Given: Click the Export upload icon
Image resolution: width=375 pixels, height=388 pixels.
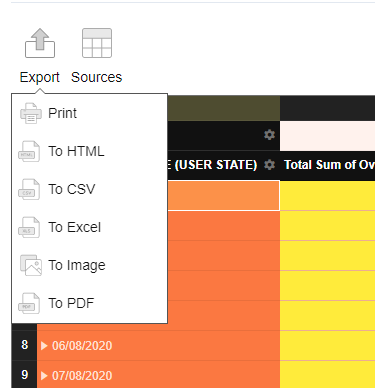Looking at the screenshot, I should 40,43.
